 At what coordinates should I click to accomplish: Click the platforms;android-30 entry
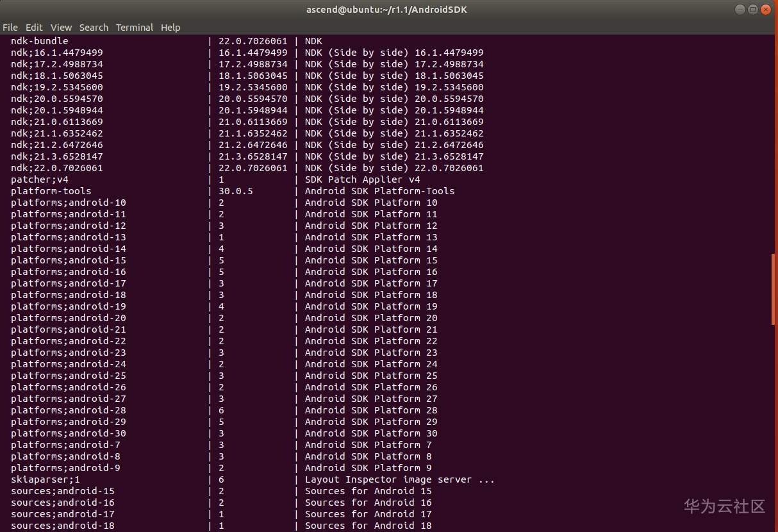pos(69,433)
